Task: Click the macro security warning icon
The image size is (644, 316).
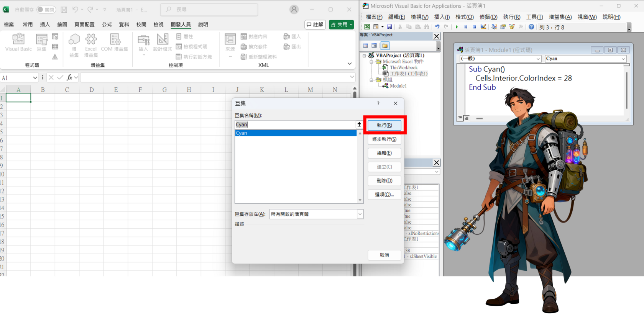Action: click(55, 57)
